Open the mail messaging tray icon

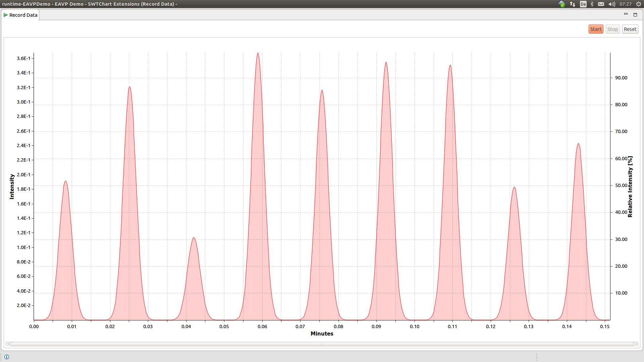[x=601, y=4]
